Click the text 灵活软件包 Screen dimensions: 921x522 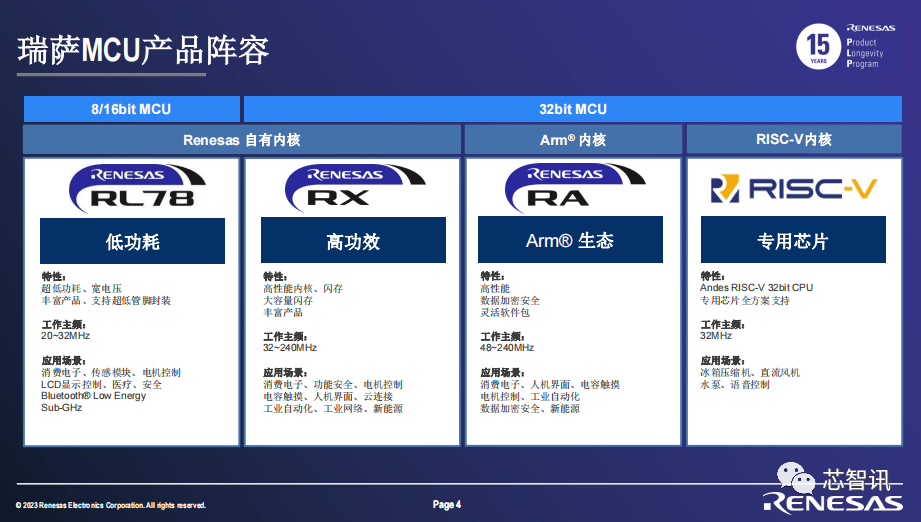click(505, 312)
